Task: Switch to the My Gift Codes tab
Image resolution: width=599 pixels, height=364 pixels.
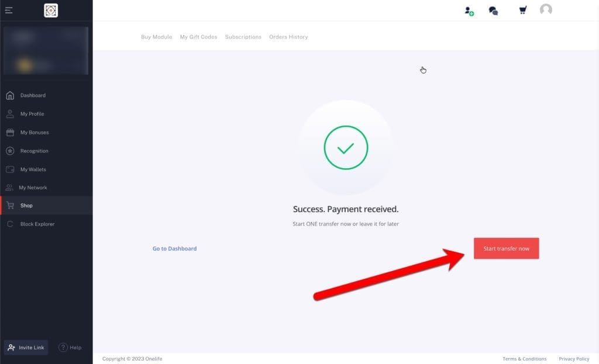Action: [198, 37]
